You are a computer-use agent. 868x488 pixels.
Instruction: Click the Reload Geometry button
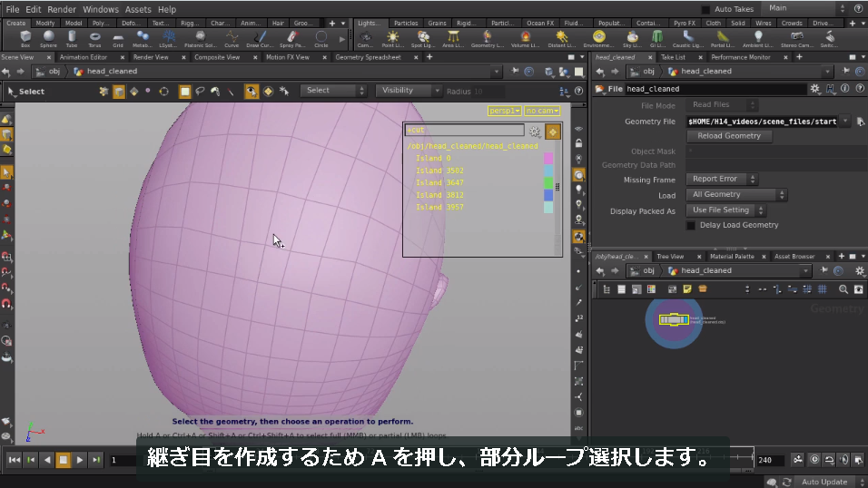(x=729, y=136)
